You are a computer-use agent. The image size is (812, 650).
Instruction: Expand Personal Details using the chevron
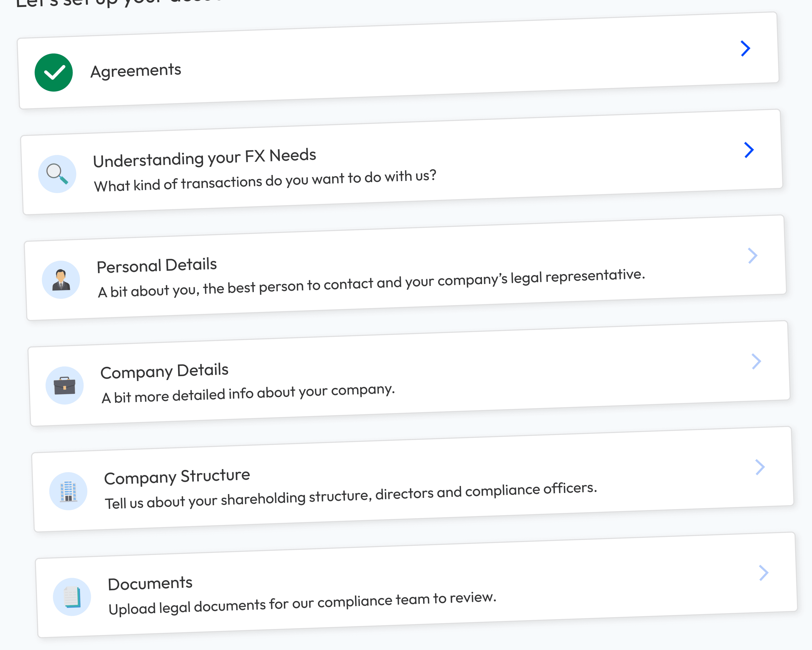pyautogui.click(x=753, y=255)
